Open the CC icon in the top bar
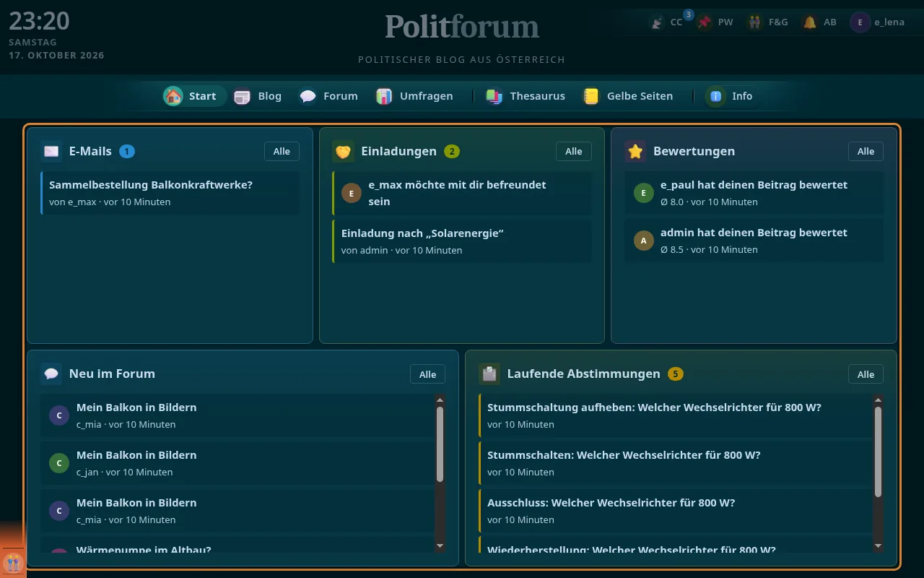This screenshot has width=924, height=578. 656,22
